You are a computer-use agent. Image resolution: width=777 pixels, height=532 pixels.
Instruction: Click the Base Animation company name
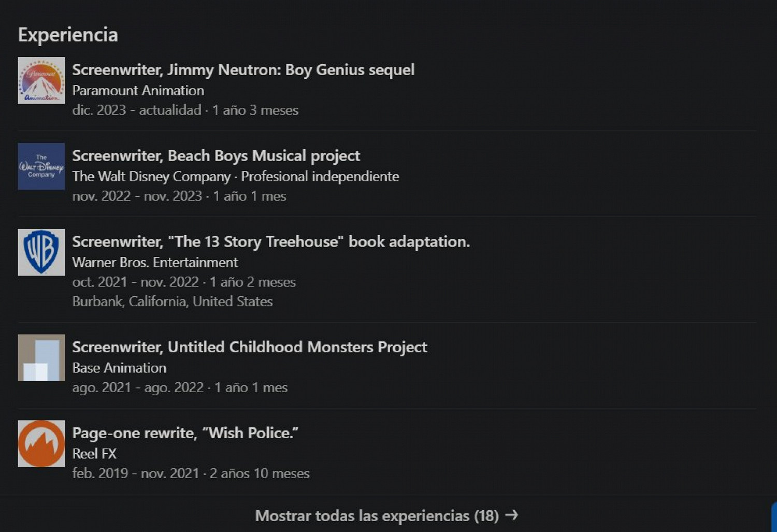point(119,368)
